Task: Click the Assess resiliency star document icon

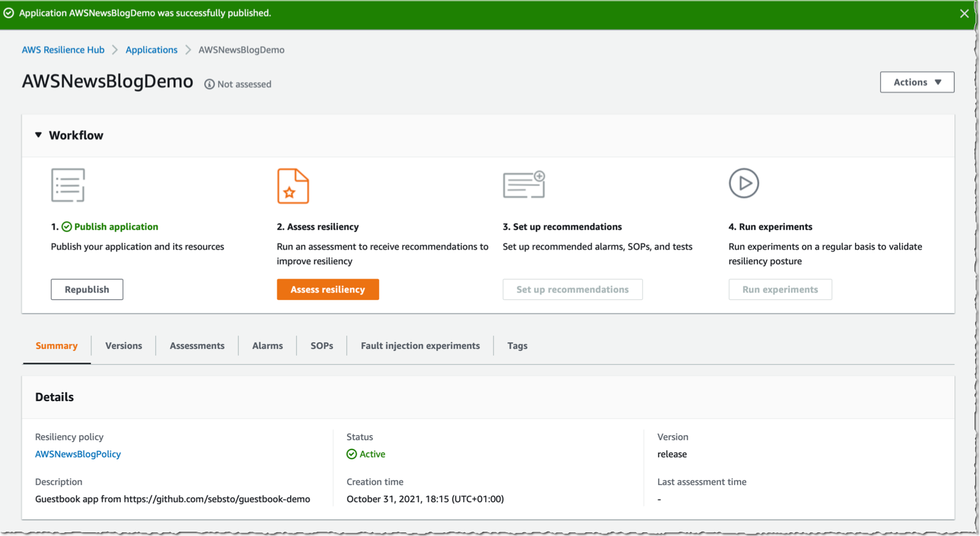Action: tap(293, 186)
